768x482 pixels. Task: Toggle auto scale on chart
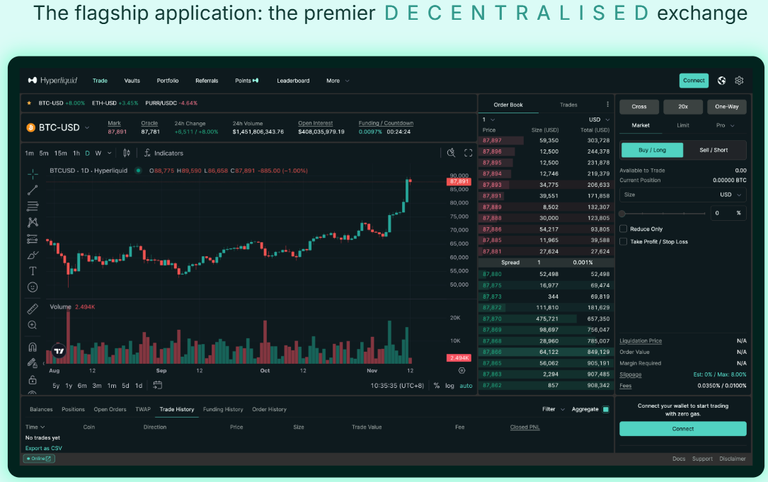point(466,386)
